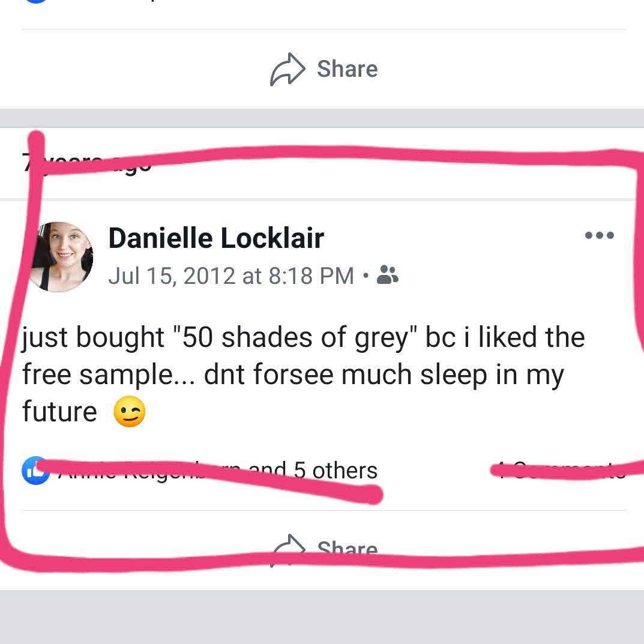Click the partial blue icon at top-left
The width and height of the screenshot is (644, 644).
click(x=35, y=2)
